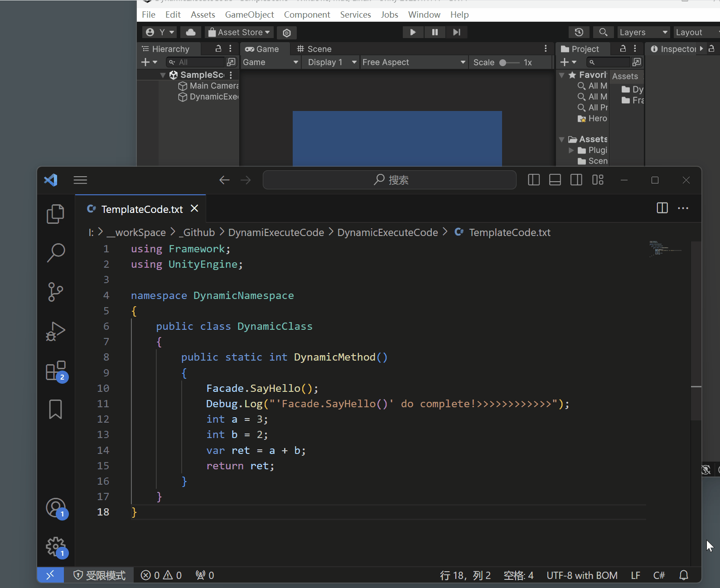Open the Unity Component menu
This screenshot has width=720, height=588.
(x=307, y=14)
